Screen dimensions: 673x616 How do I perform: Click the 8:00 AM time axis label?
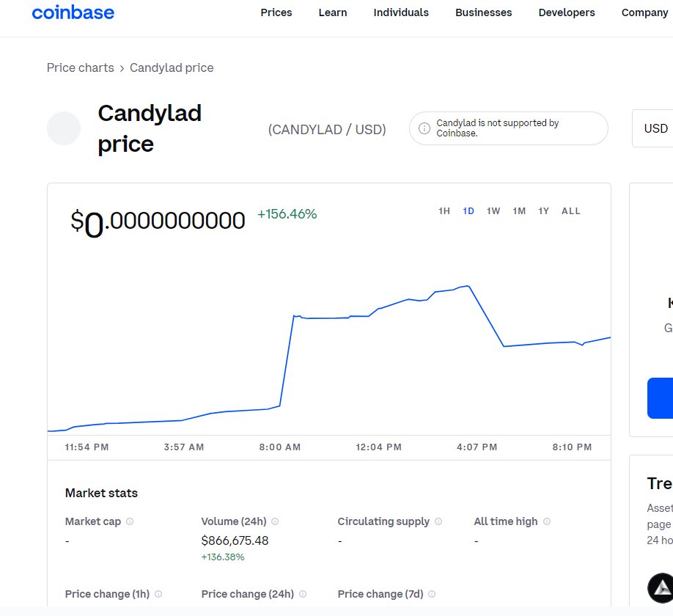(279, 447)
